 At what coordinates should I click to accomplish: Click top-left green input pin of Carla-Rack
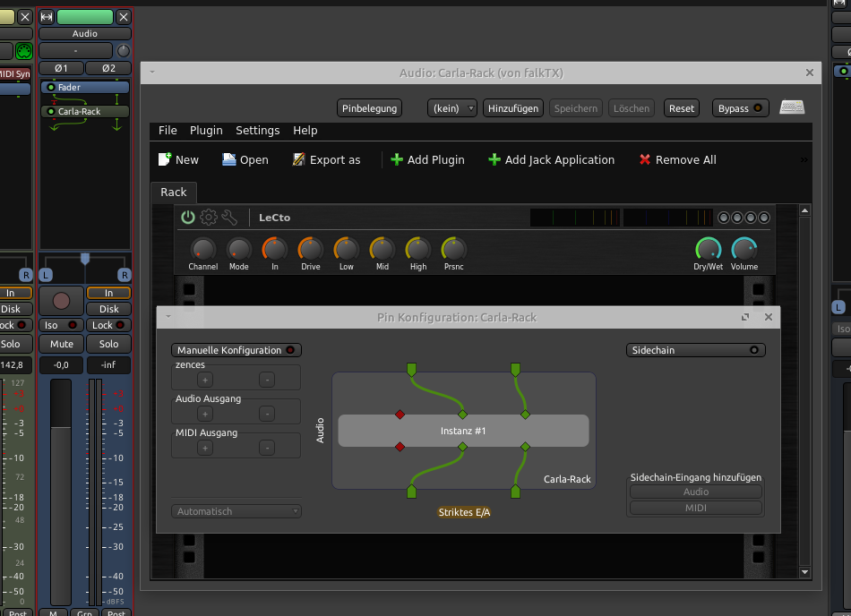click(411, 370)
